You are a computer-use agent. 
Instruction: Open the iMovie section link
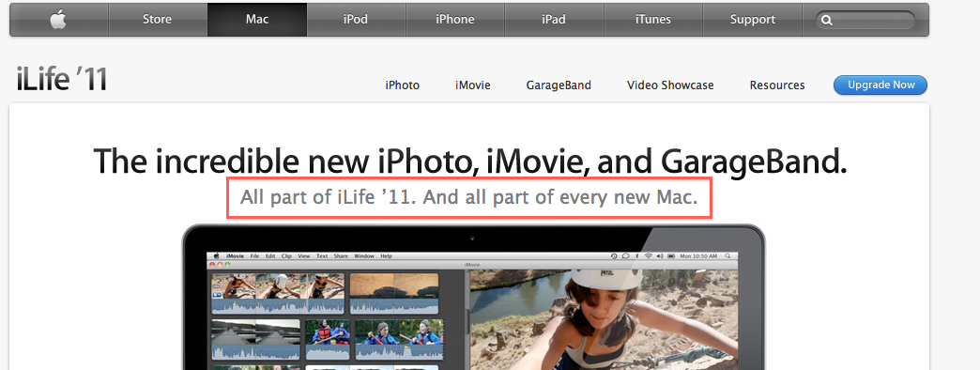point(472,85)
